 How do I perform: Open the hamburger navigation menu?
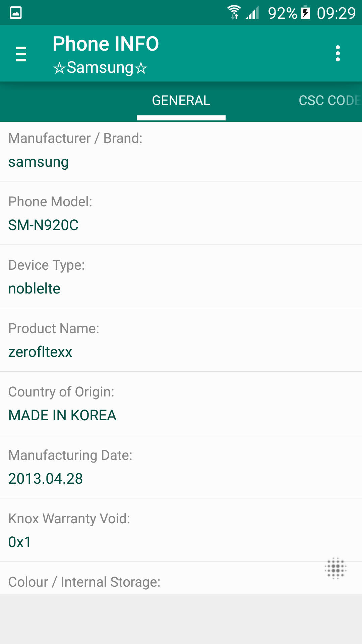(x=21, y=54)
